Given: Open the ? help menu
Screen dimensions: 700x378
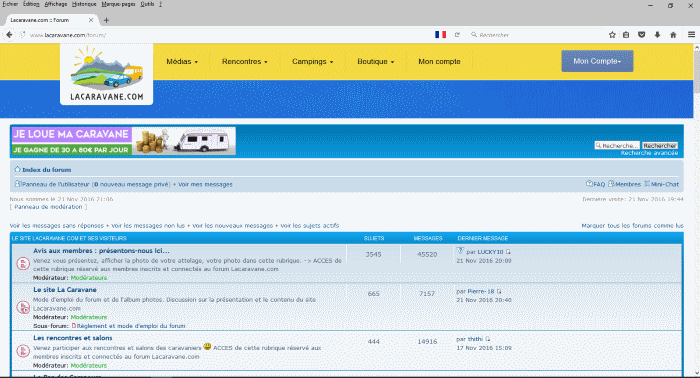Looking at the screenshot, I should click(x=161, y=4).
